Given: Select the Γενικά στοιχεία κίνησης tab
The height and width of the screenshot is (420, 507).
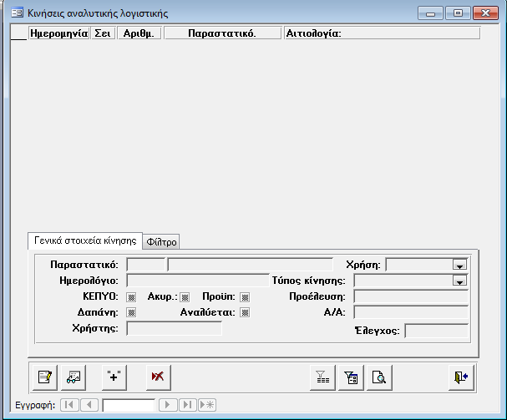Looking at the screenshot, I should coord(85,241).
